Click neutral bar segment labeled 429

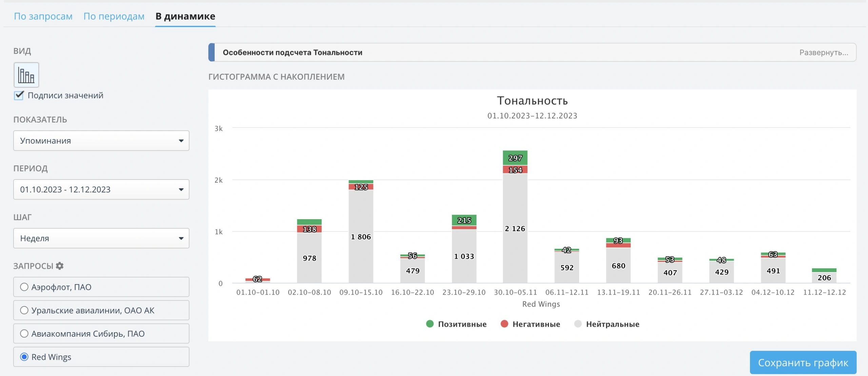point(721,272)
